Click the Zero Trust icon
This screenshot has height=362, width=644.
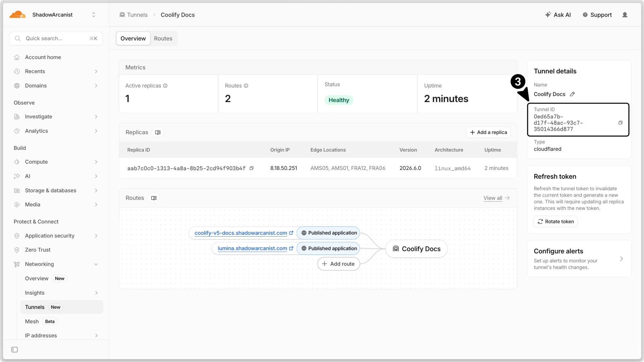coord(17,250)
